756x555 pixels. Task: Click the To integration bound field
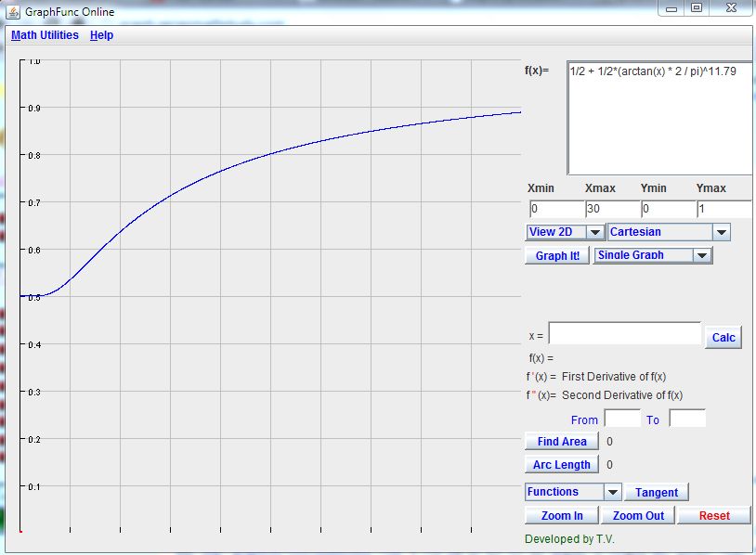point(687,419)
